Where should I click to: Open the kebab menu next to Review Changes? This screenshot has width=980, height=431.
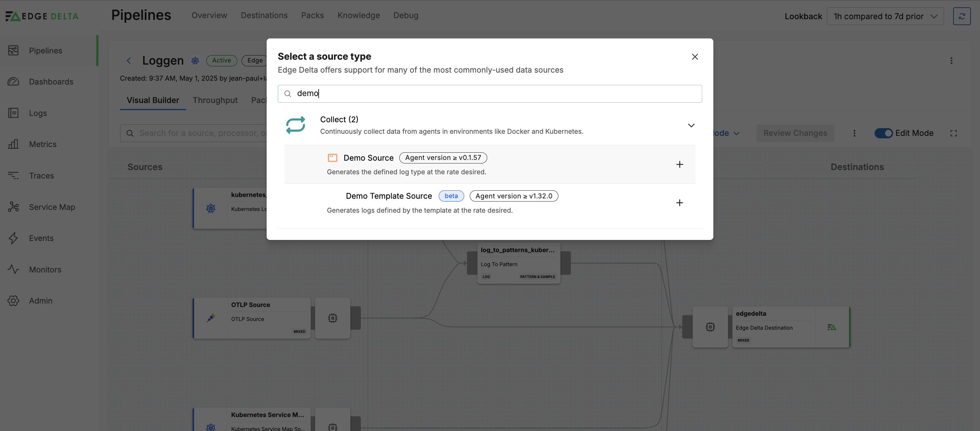854,133
